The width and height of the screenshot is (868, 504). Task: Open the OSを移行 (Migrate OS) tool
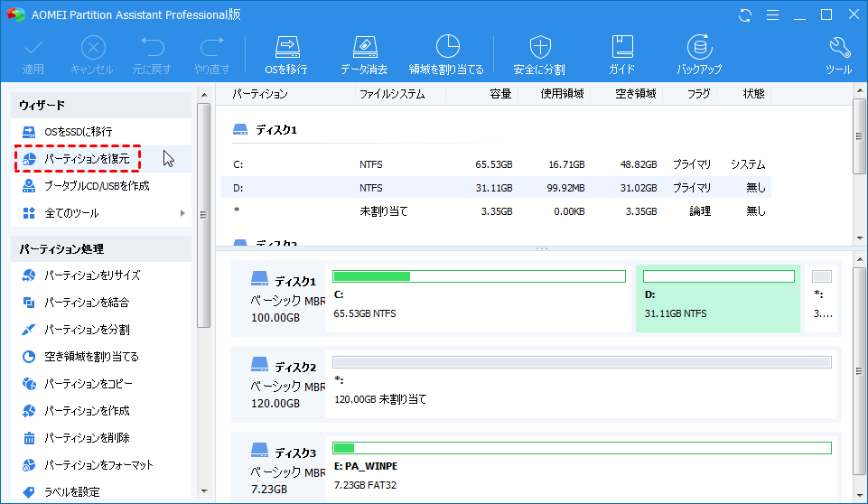click(x=286, y=55)
